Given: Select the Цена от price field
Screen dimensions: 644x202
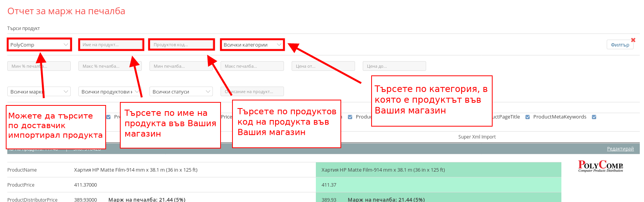Looking at the screenshot, I should pos(323,66).
